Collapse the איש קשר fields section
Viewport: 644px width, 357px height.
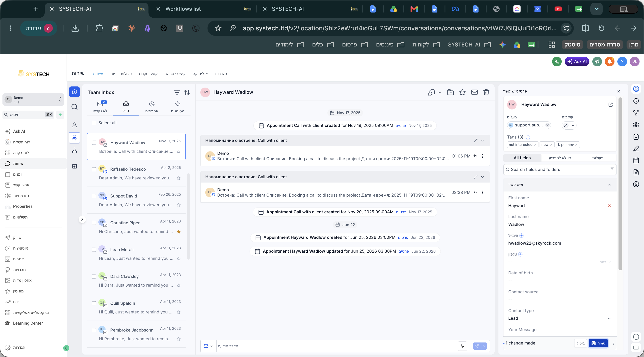point(609,185)
